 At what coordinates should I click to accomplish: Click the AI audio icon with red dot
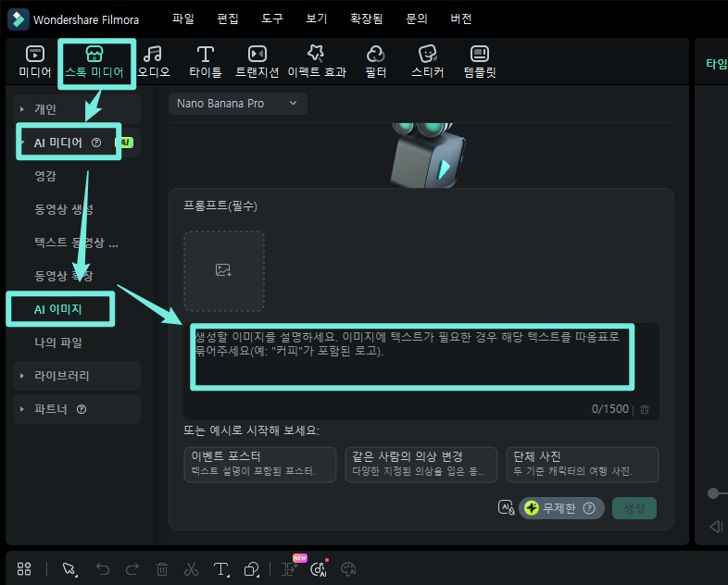coord(319,568)
